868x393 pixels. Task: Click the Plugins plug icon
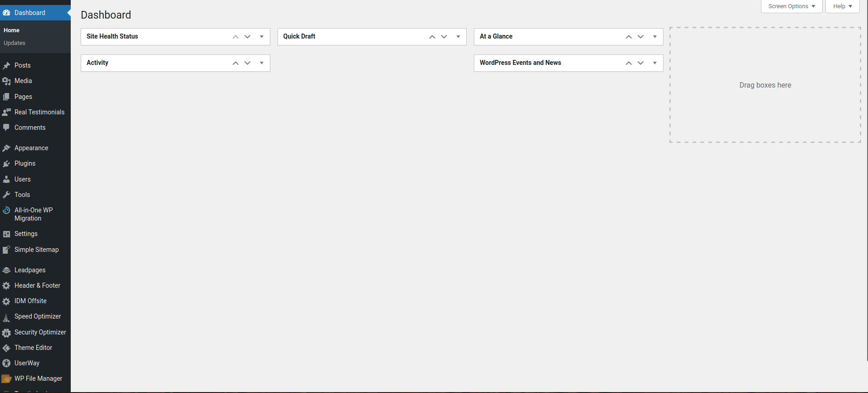(x=6, y=163)
